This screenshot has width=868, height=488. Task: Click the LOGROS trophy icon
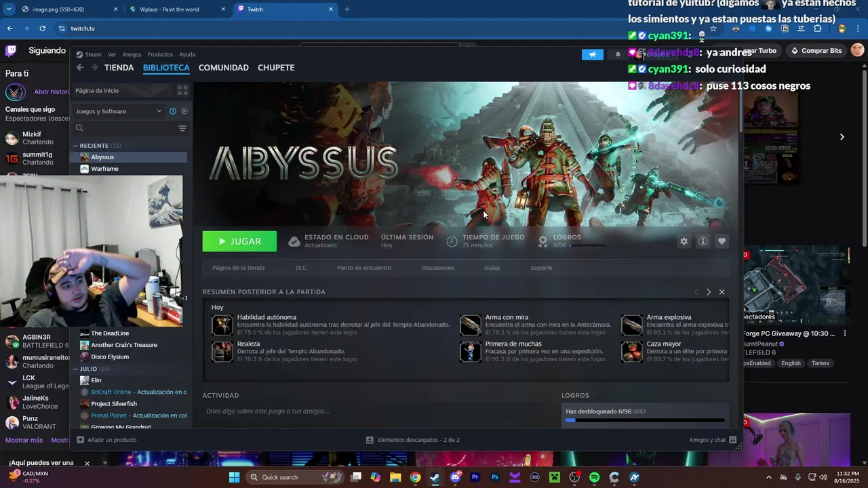tap(542, 241)
